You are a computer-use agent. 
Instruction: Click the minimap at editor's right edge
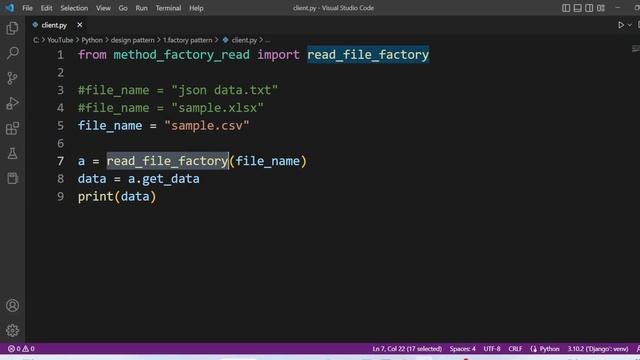pos(635,49)
